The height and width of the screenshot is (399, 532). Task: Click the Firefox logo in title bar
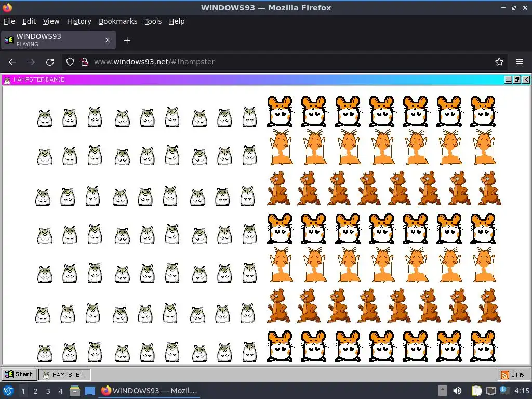[7, 7]
